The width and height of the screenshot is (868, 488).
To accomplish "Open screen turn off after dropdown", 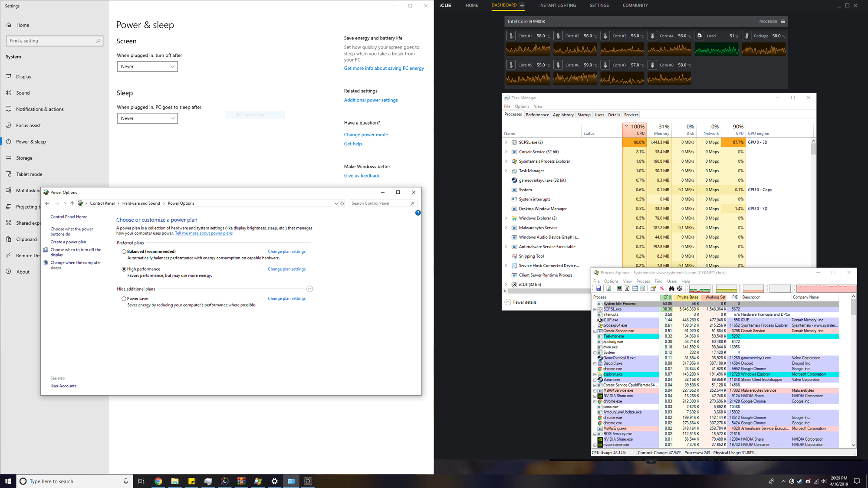I will click(147, 66).
